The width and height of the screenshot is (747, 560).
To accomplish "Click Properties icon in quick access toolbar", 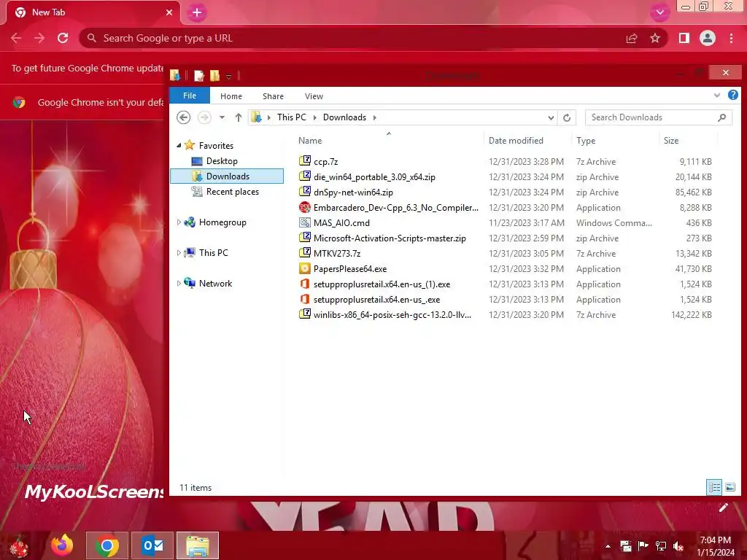I will point(199,75).
